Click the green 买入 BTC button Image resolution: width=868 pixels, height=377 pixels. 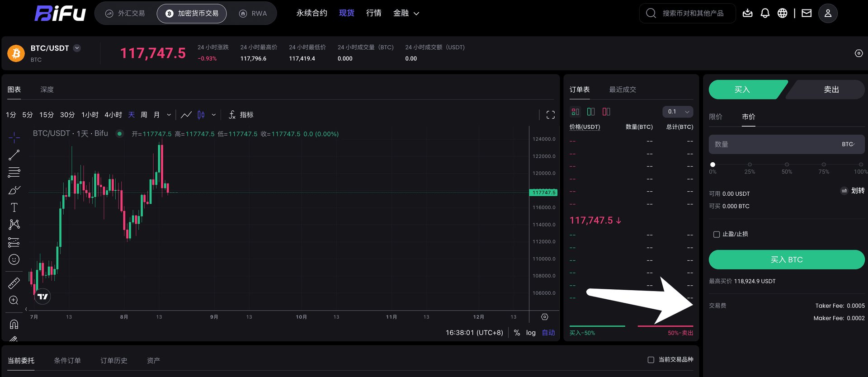[x=787, y=260]
